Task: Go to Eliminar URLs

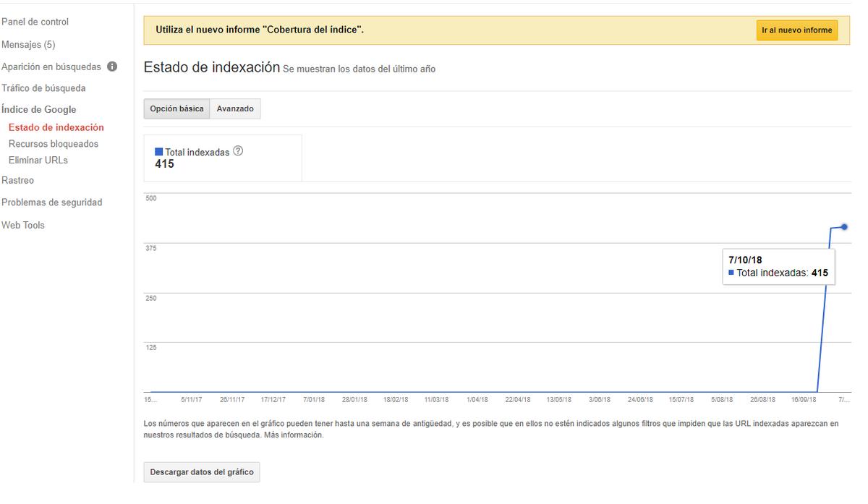Action: 38,161
